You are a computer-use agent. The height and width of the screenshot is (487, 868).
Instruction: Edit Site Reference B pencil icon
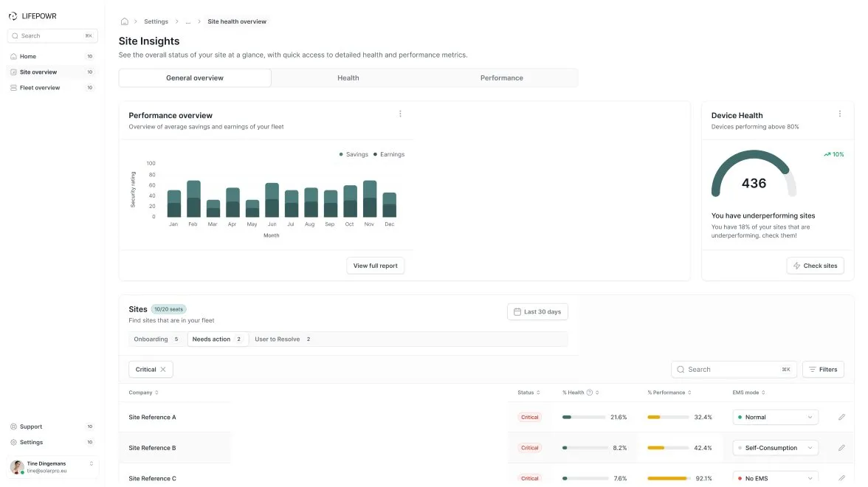(841, 448)
